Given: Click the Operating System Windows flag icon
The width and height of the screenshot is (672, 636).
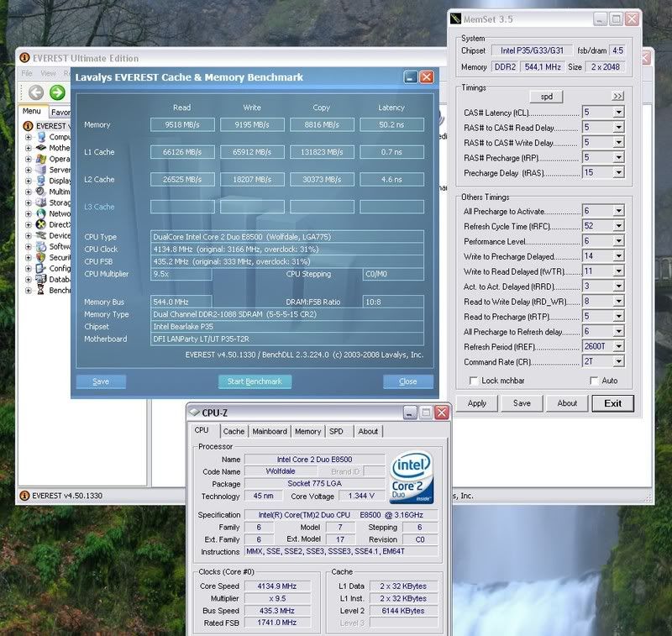Looking at the screenshot, I should tap(41, 159).
